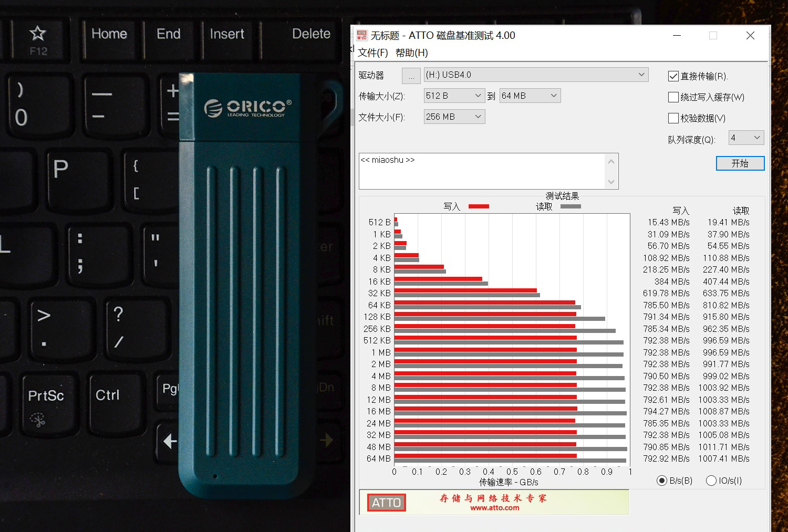788x532 pixels.
Task: Click the 开始 start button
Action: 740,163
